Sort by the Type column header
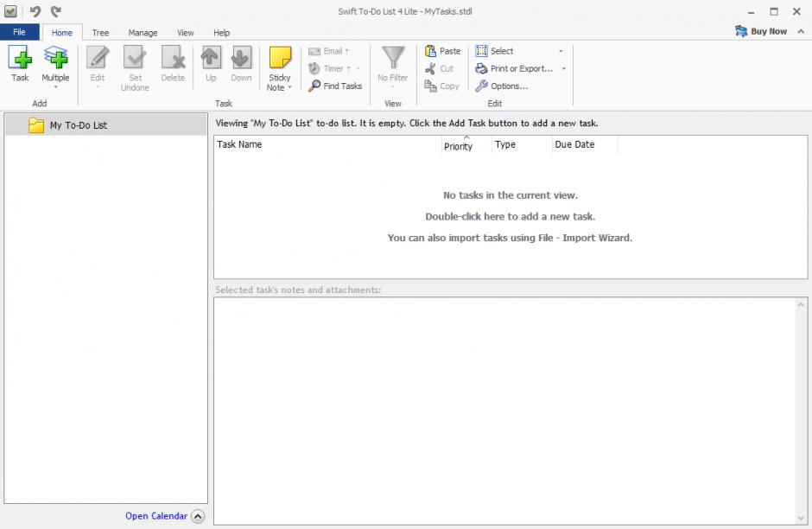 (x=522, y=144)
